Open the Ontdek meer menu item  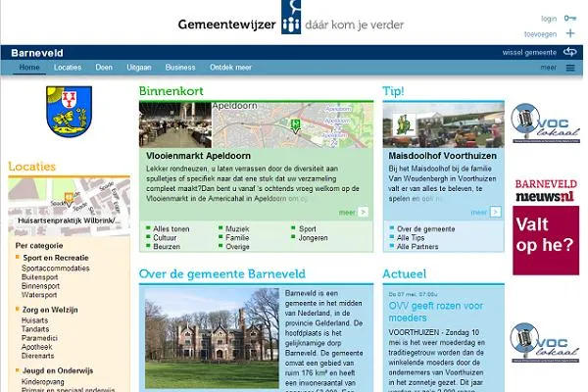230,68
